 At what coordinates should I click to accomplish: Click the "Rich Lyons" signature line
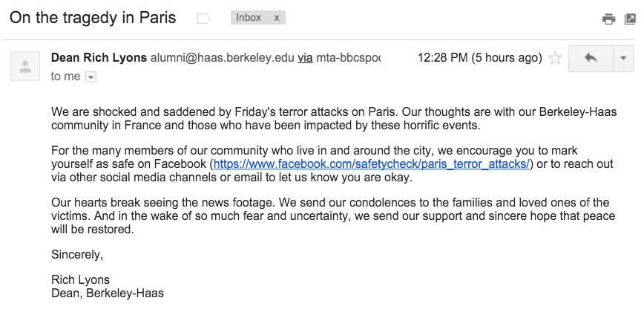80,279
